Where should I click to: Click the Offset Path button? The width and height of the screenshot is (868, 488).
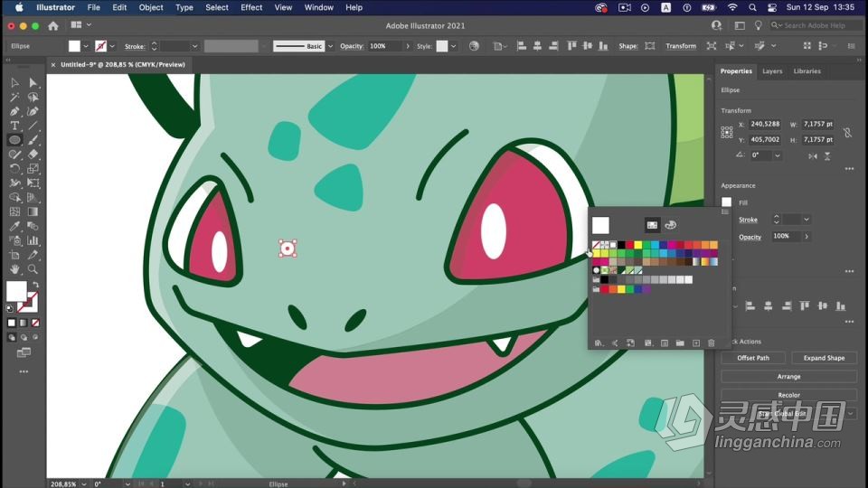click(x=753, y=358)
